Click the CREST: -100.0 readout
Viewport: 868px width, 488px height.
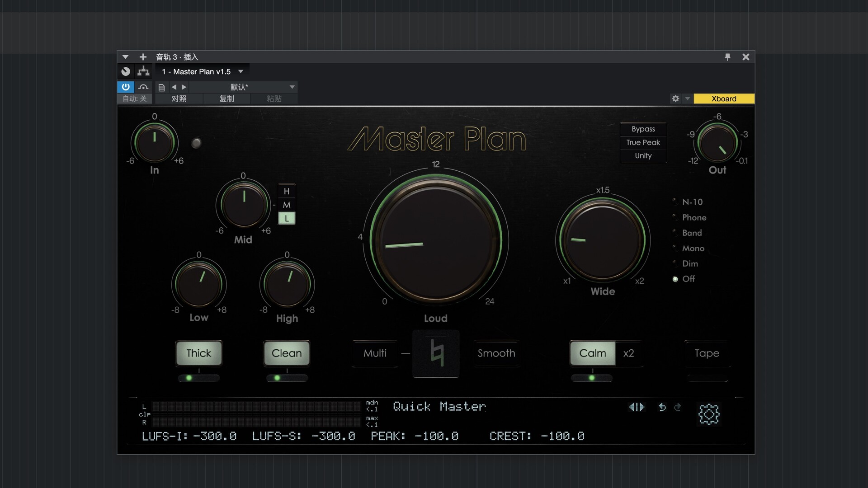[537, 436]
